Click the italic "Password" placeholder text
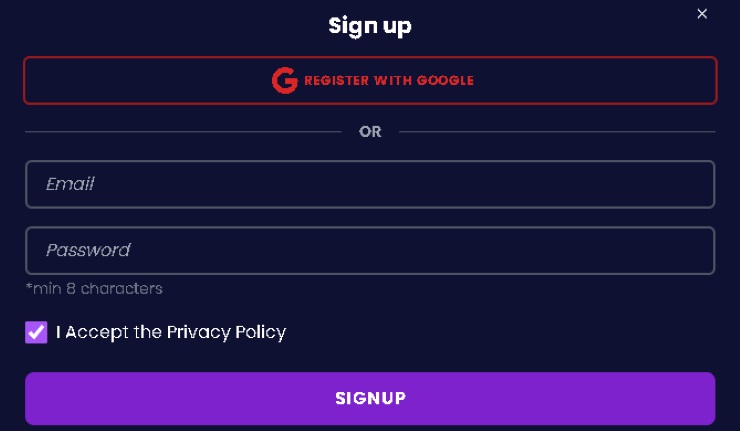The height and width of the screenshot is (431, 740). pos(88,250)
